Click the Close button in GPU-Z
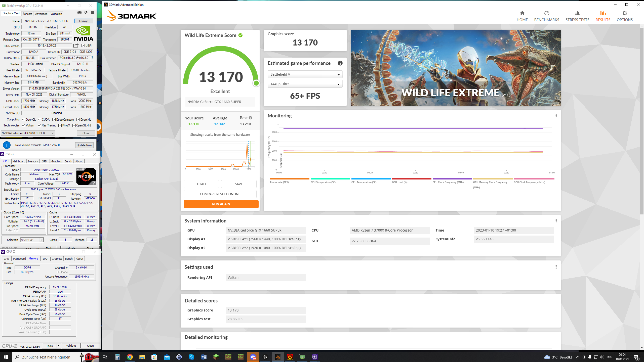 coord(86,133)
